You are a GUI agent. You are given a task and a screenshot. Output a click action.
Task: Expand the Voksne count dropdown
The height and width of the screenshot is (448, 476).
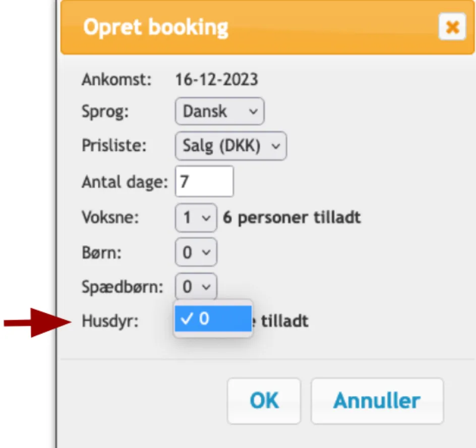click(196, 217)
